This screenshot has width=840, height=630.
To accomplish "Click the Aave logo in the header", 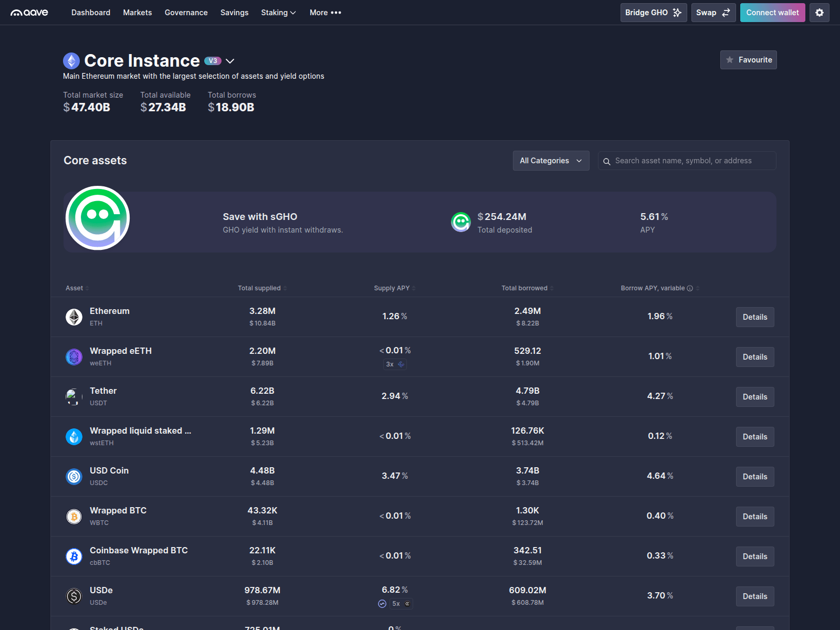I will 29,12.
